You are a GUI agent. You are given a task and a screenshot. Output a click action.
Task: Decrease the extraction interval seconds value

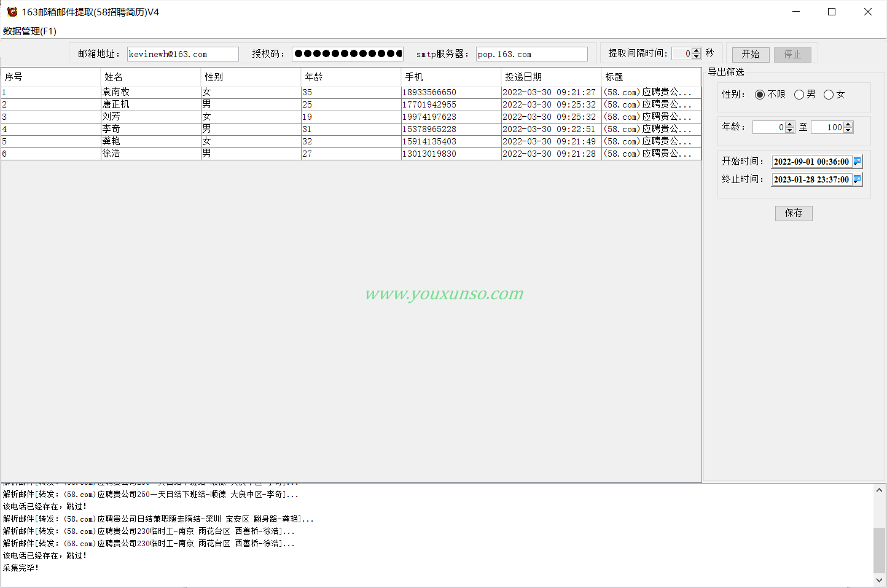696,57
